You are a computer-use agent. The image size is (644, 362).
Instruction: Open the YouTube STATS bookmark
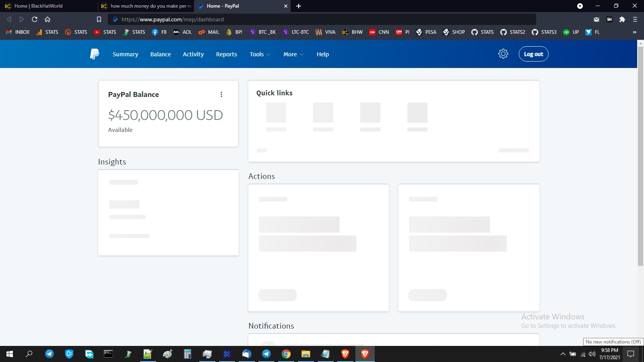pyautogui.click(x=105, y=32)
